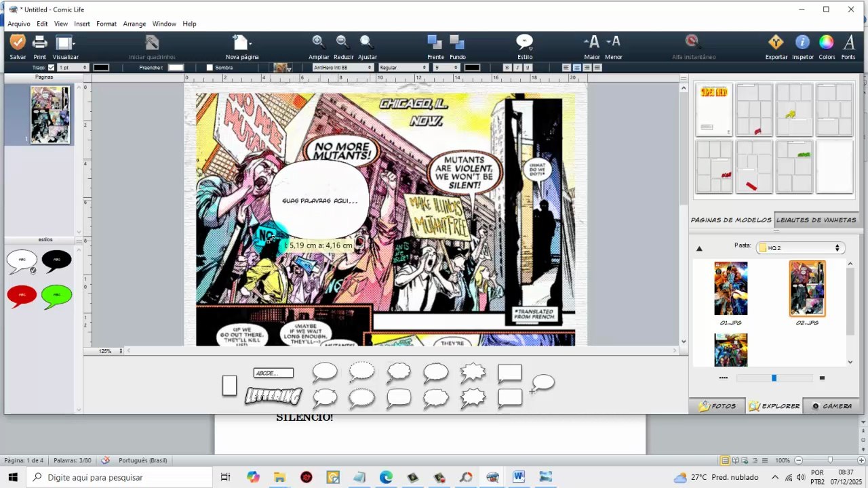This screenshot has width=868, height=488.
Task: Zoom out with the Reduzir magnifier
Action: (342, 42)
